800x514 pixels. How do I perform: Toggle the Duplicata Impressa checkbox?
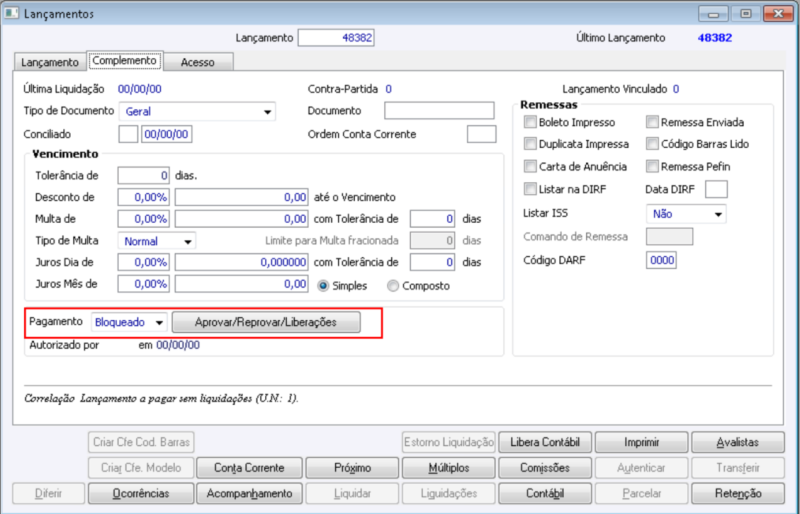click(x=531, y=144)
